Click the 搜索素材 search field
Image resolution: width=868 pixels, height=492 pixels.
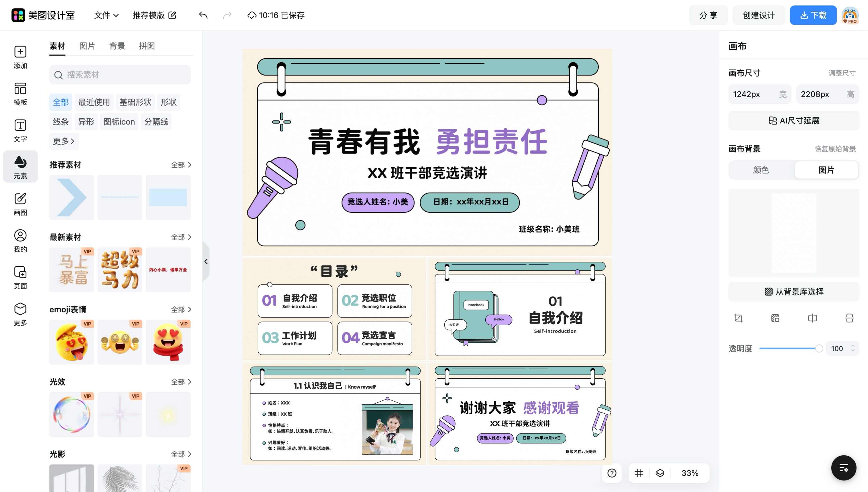tap(120, 75)
